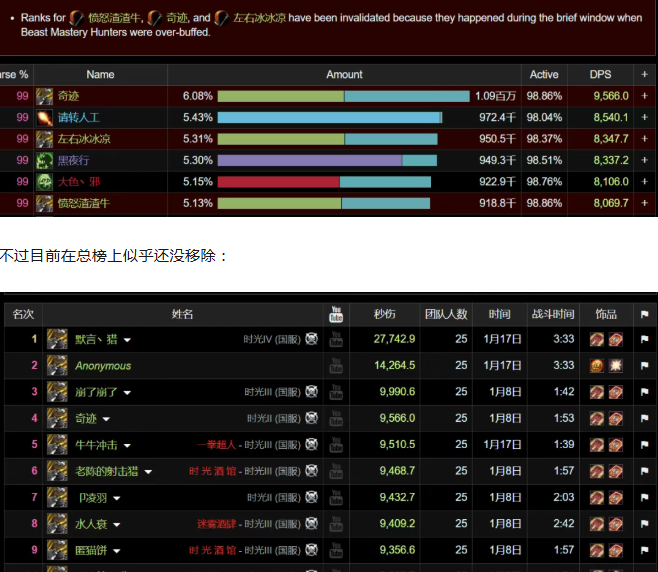The height and width of the screenshot is (572, 658).
Task: Click the first trinket icon for Anonymous
Action: (x=597, y=366)
